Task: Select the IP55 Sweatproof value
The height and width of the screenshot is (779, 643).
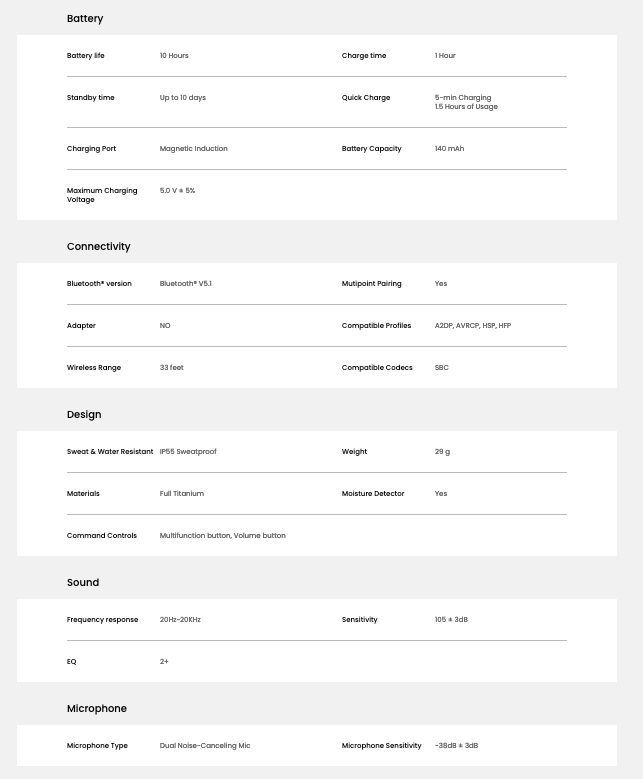Action: click(188, 452)
